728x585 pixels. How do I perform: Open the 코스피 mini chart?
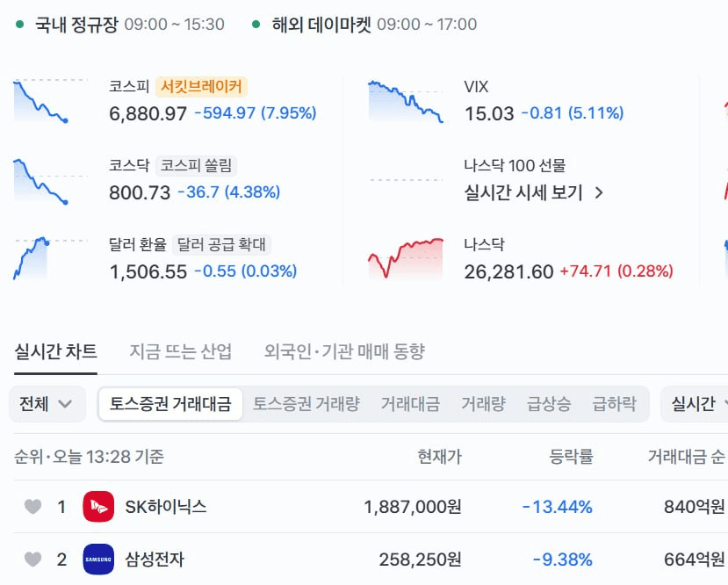[x=50, y=101]
